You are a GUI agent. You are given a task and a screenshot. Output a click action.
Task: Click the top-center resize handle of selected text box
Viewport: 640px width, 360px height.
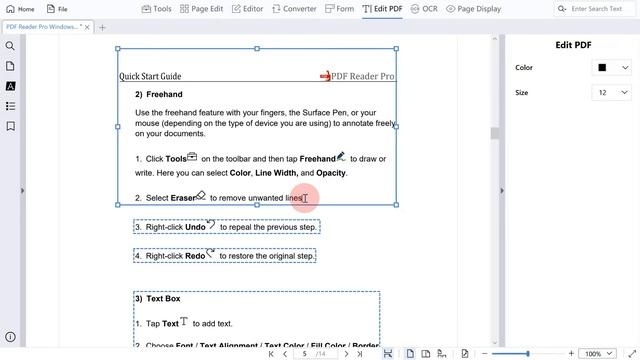click(x=257, y=49)
